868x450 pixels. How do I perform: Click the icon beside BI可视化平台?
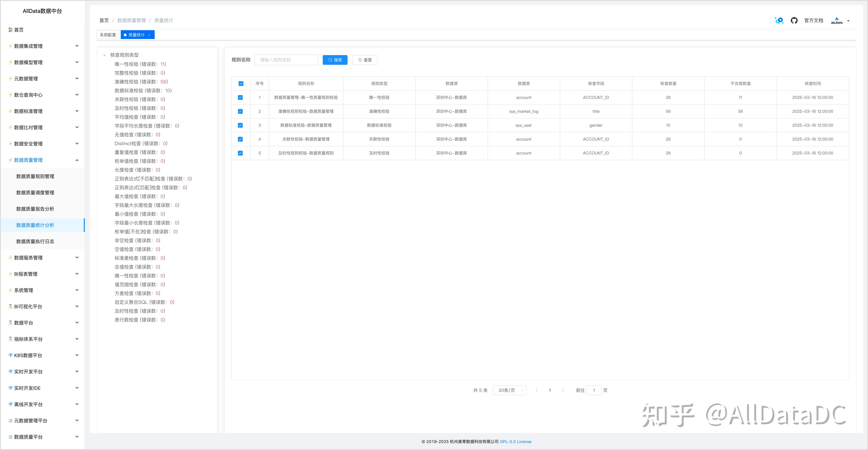[11, 307]
